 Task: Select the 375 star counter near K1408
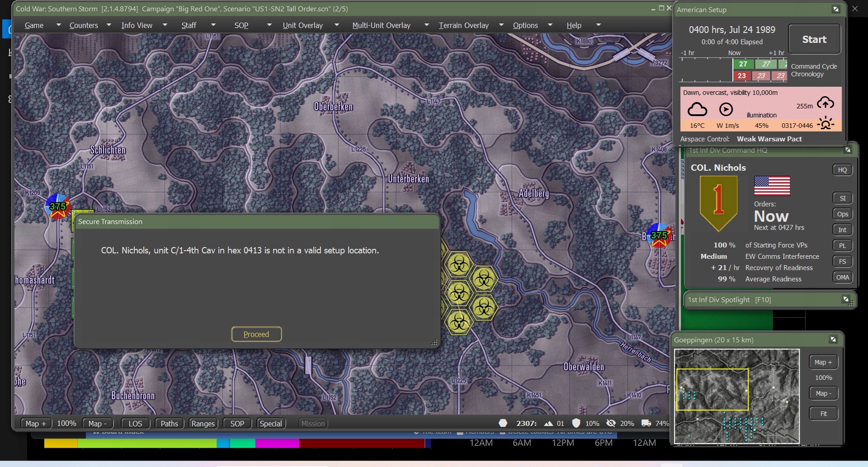[x=659, y=235]
